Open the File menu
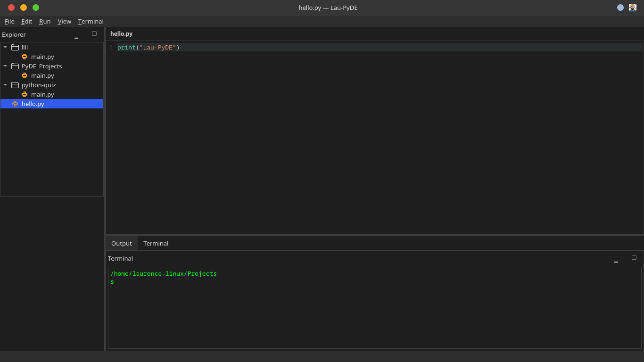The width and height of the screenshot is (644, 362). 9,21
